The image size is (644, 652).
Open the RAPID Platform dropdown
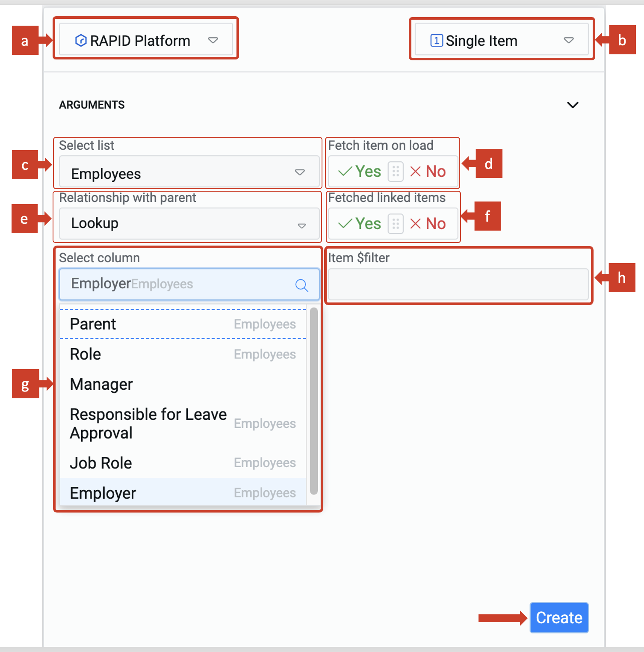(146, 40)
